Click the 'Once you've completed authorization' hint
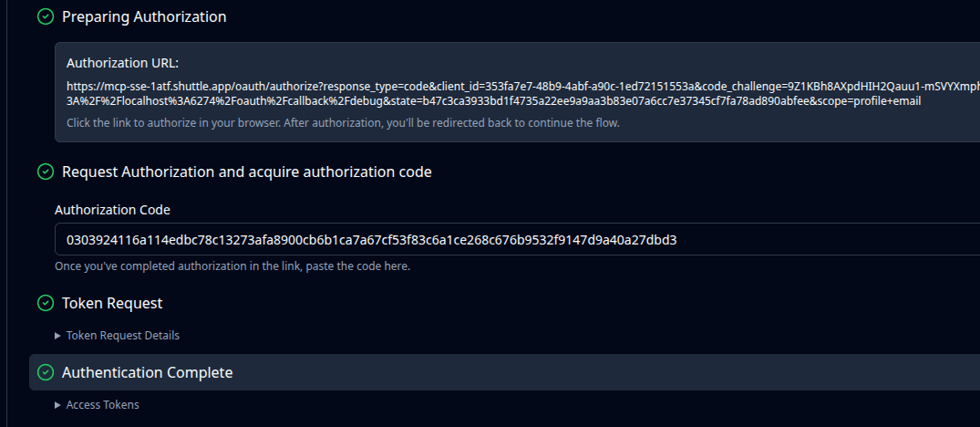This screenshot has height=427, width=980. (x=232, y=266)
